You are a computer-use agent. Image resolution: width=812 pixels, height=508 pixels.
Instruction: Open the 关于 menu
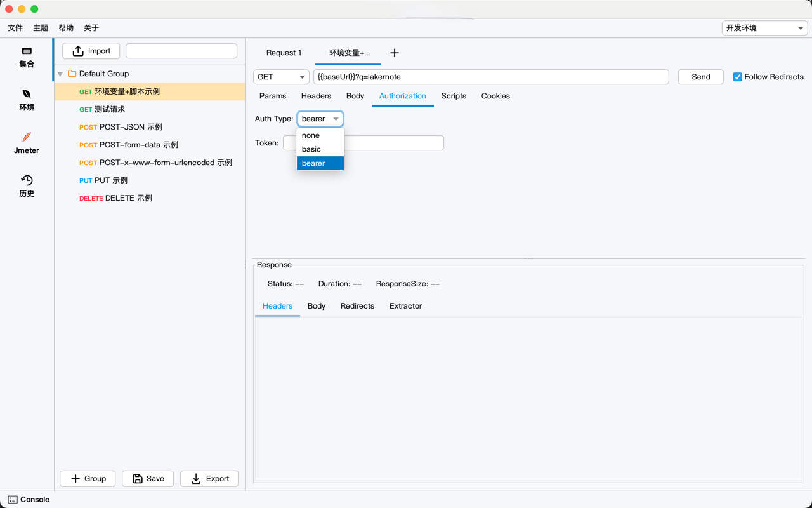pos(91,28)
